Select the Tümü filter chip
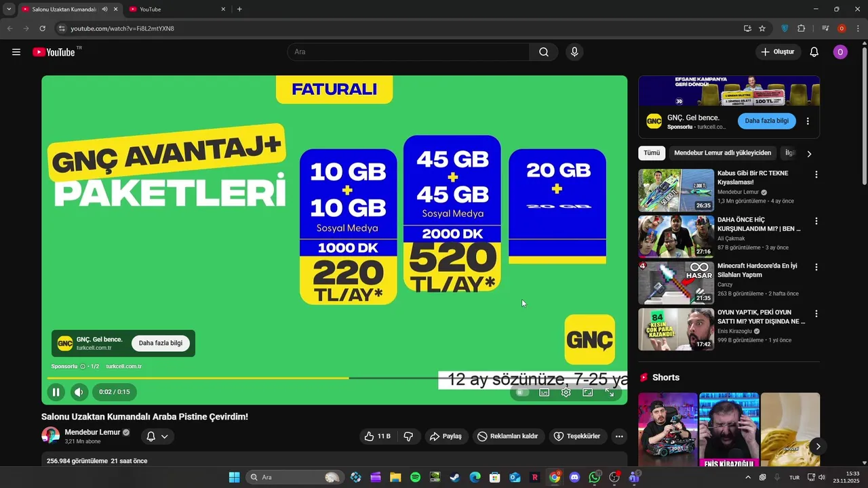Screen dimensions: 868x488 pos(652,153)
